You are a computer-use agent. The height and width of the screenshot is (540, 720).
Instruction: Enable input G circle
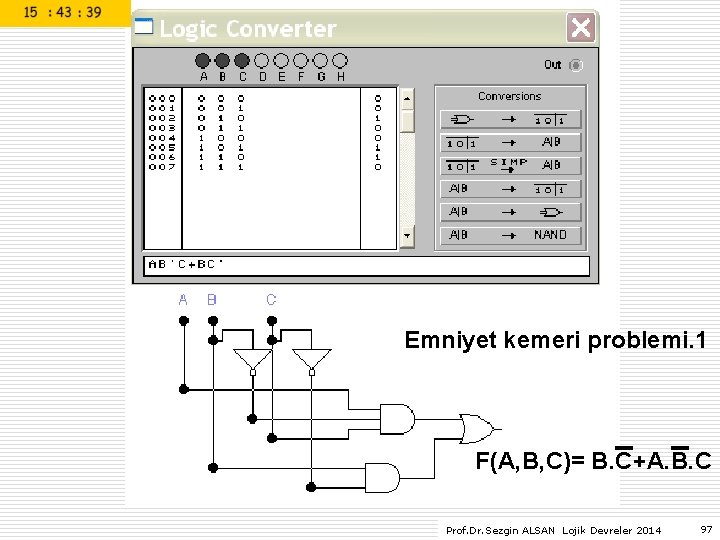pos(321,61)
